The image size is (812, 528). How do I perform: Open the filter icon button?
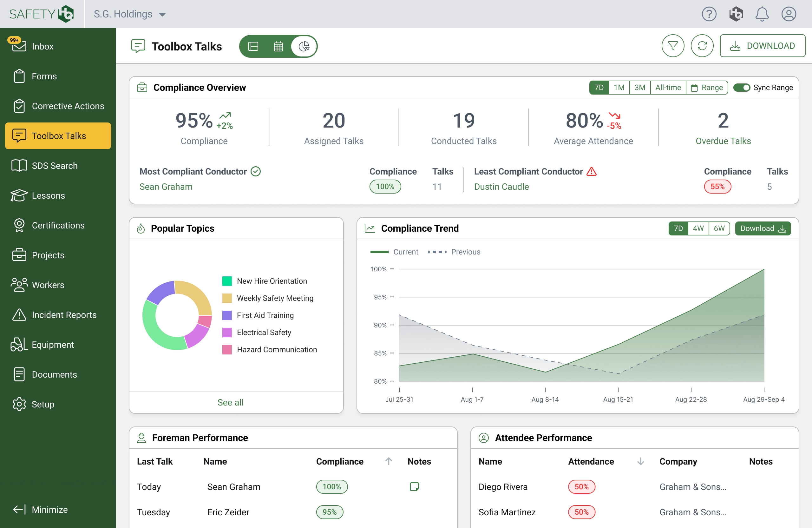672,46
